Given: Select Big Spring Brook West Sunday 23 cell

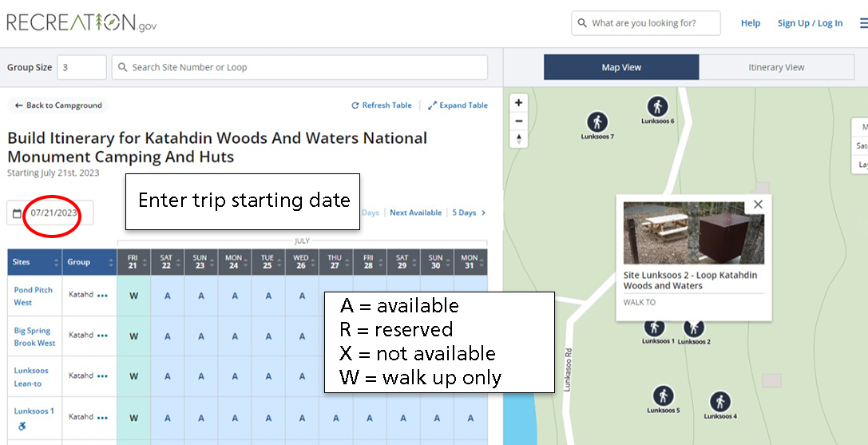Looking at the screenshot, I should pos(201,336).
